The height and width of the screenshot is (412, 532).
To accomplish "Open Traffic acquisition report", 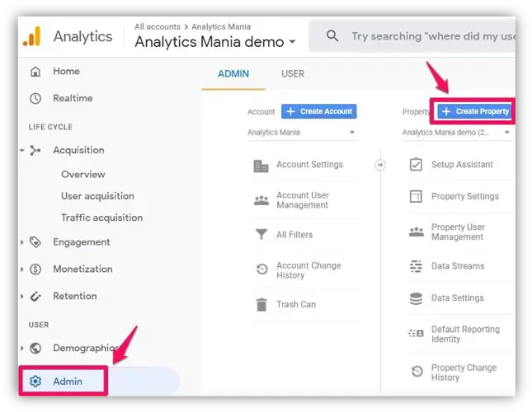I will (x=101, y=218).
